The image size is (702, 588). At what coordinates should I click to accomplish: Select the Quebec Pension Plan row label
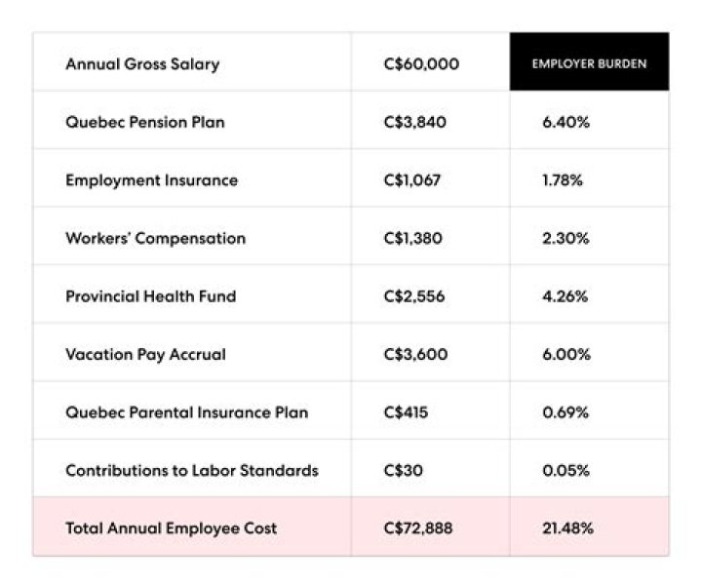pyautogui.click(x=144, y=123)
